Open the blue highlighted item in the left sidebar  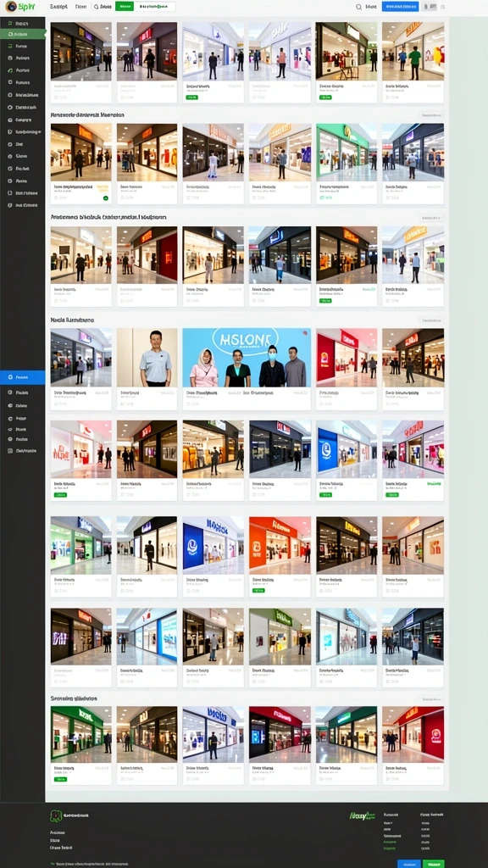(x=23, y=377)
